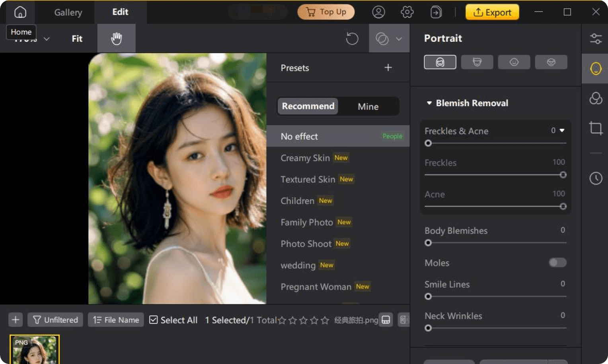
Task: Click the Export button
Action: (x=492, y=12)
